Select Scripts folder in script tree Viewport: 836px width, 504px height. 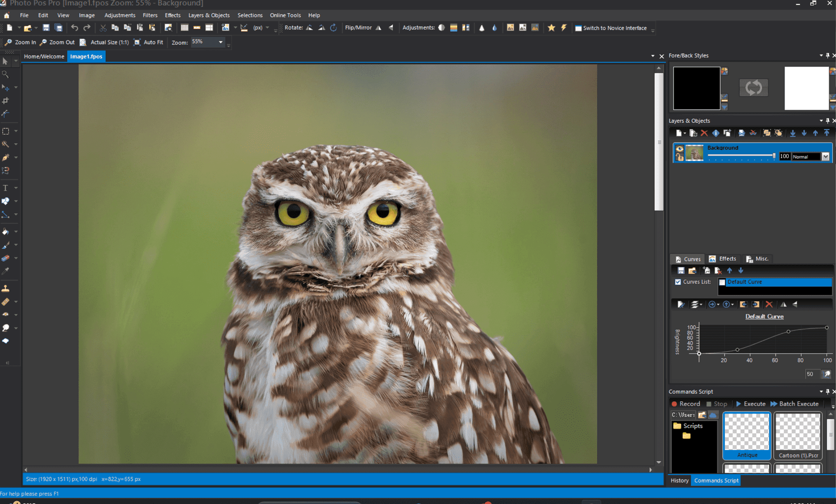click(x=688, y=426)
